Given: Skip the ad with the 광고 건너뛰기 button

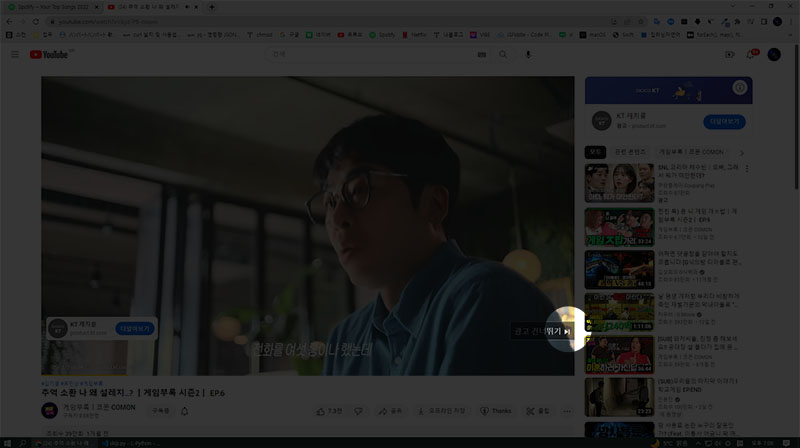Looking at the screenshot, I should (542, 332).
